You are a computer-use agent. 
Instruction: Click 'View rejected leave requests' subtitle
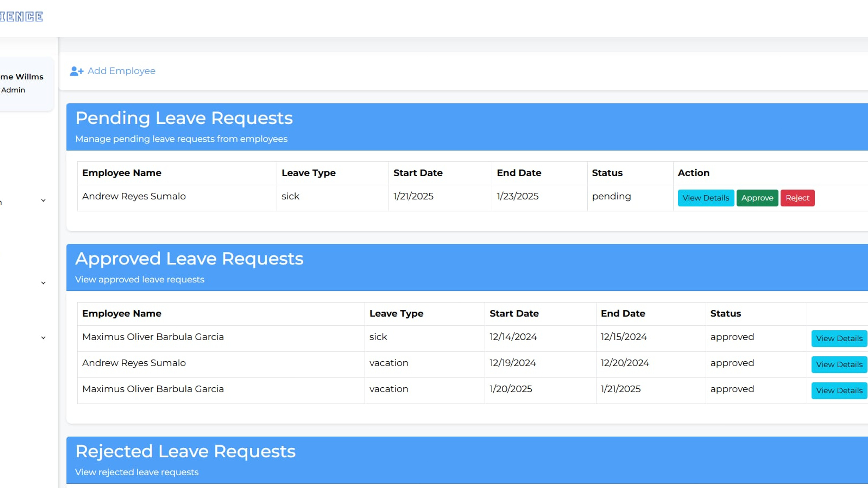coord(137,472)
